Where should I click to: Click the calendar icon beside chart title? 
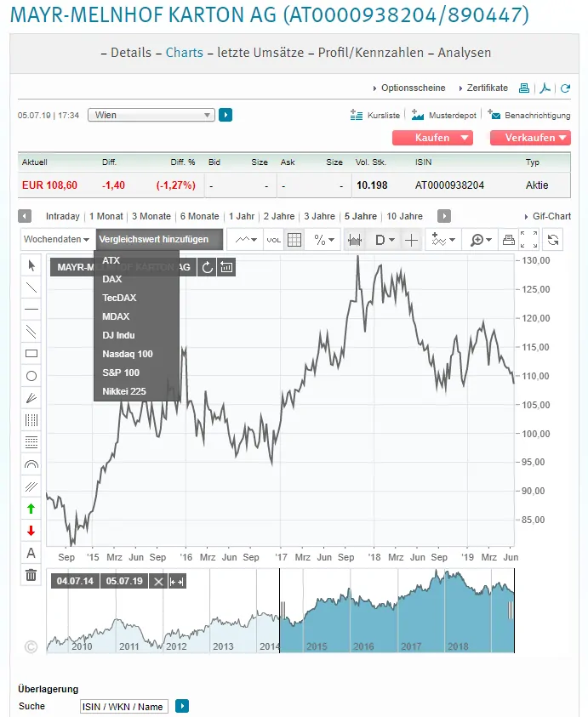[226, 267]
